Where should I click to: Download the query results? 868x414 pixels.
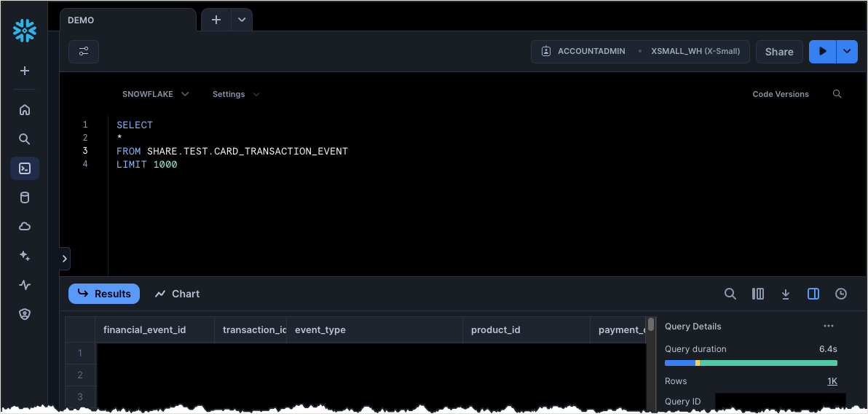786,294
